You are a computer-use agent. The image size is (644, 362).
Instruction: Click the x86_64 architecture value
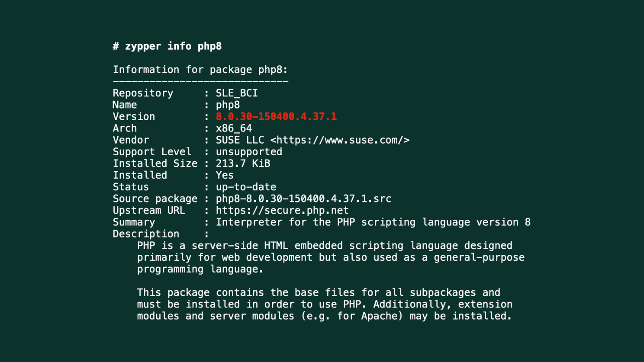coord(234,128)
